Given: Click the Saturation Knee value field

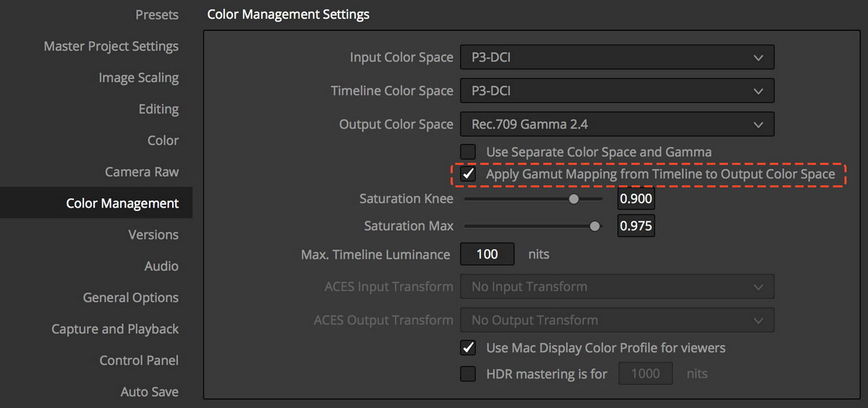Looking at the screenshot, I should [636, 199].
